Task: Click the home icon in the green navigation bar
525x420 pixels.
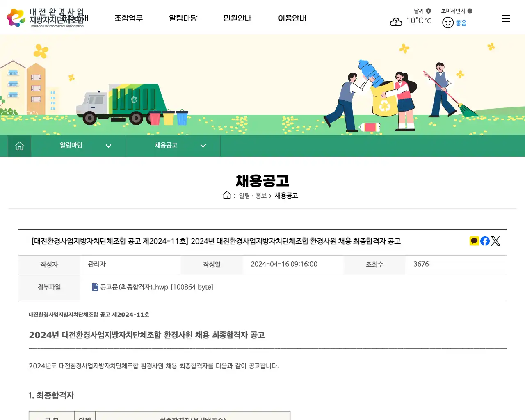Action: coord(19,146)
